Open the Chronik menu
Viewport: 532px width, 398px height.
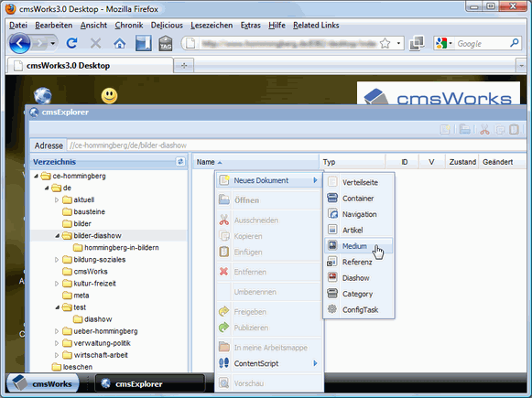[x=129, y=26]
